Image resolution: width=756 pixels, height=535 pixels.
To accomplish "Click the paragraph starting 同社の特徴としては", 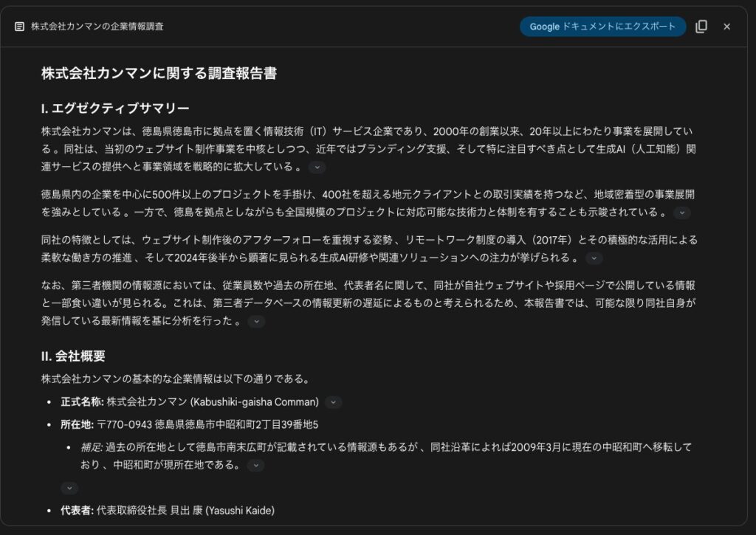I will pos(369,249).
